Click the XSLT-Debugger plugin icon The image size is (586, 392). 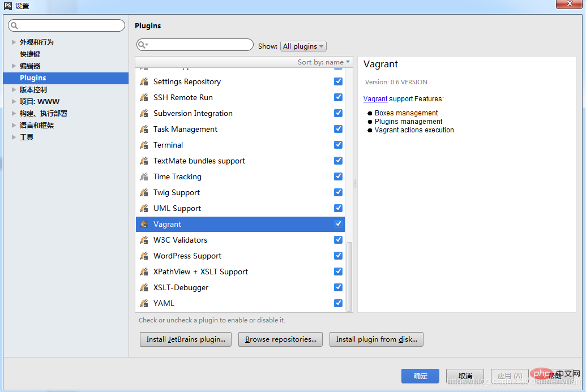[x=144, y=287]
